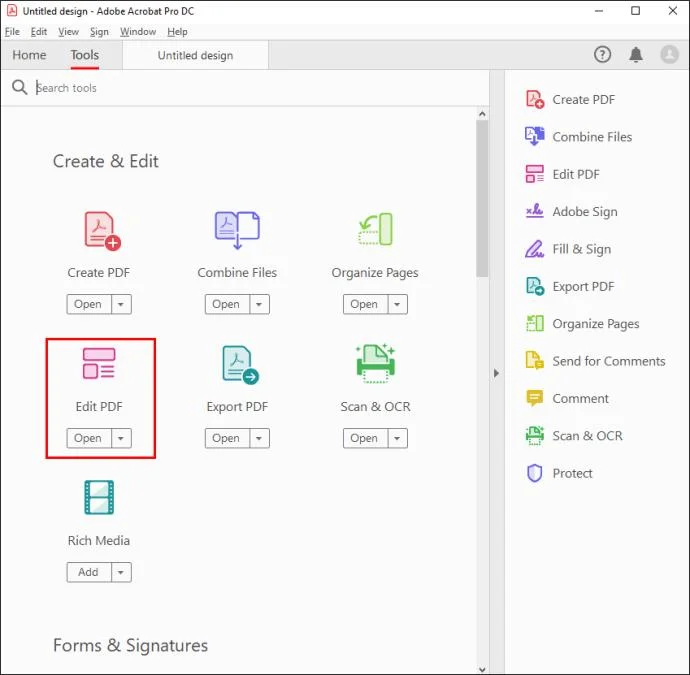Open notifications bell icon
690x675 pixels.
[636, 55]
